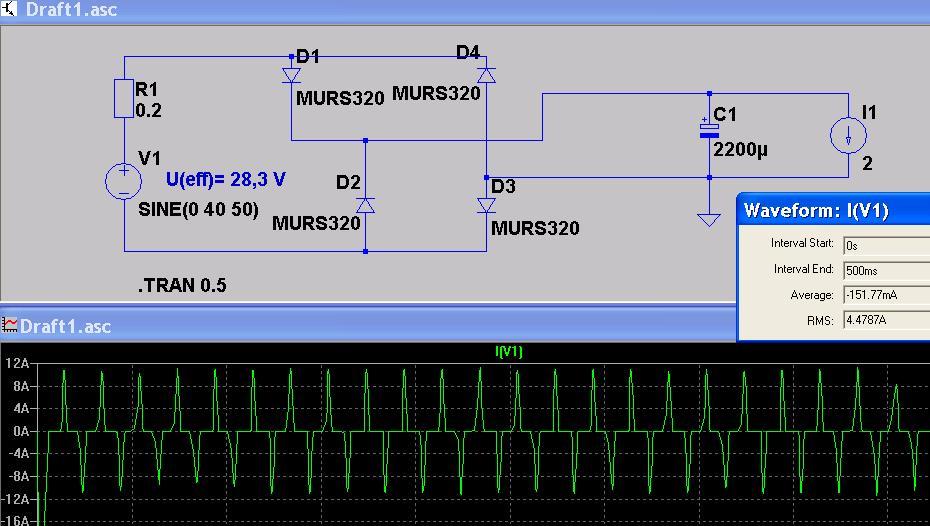Click the MURS320 label of D4

436,94
